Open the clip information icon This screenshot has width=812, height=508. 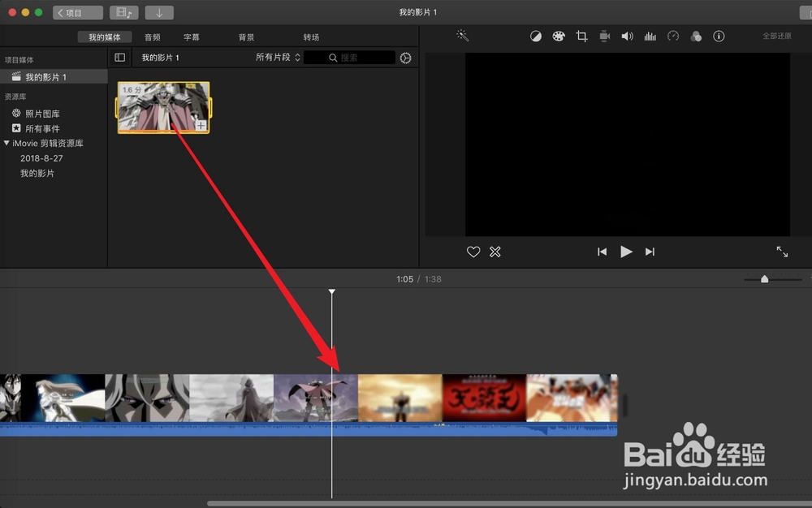[x=719, y=37]
